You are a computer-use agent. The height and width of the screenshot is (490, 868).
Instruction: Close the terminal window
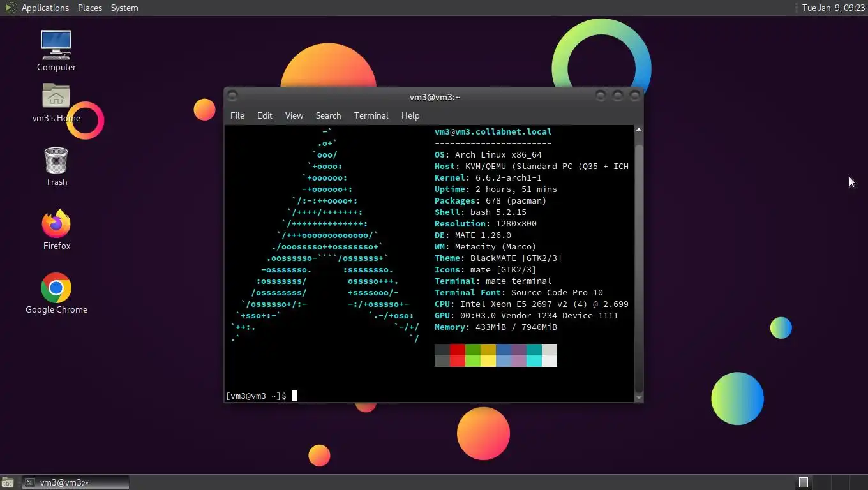point(635,96)
